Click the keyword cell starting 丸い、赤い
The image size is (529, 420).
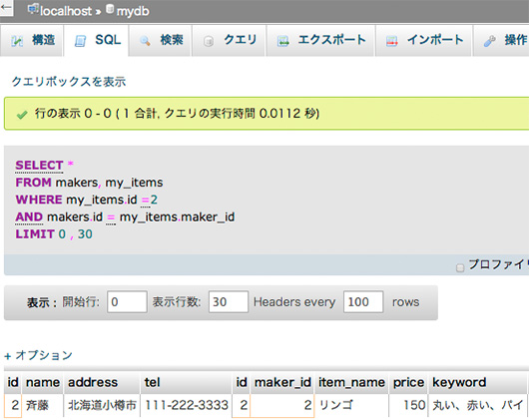(x=478, y=405)
